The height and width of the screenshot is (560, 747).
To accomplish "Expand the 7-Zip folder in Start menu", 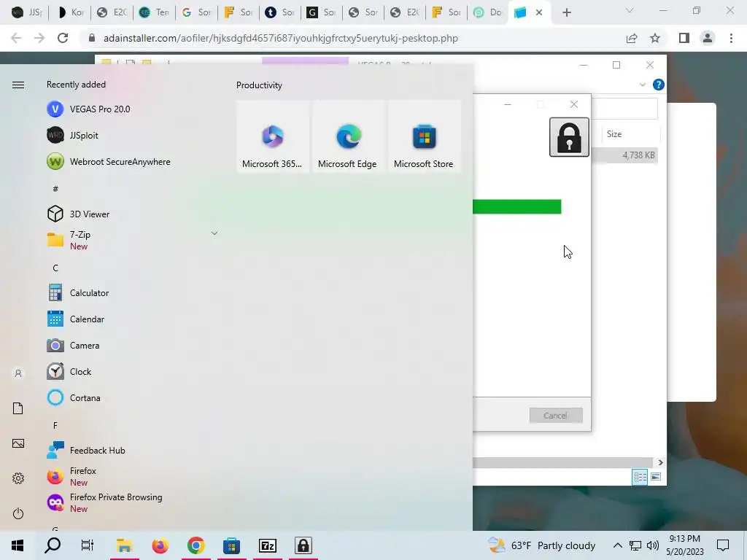I will [x=214, y=233].
